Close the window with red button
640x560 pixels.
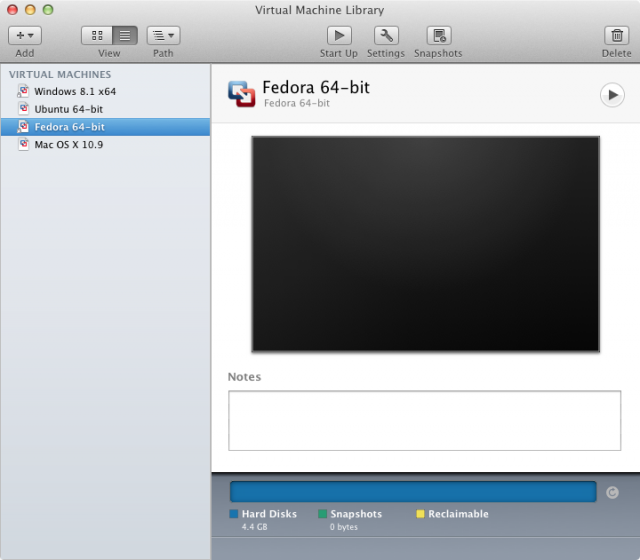point(13,9)
